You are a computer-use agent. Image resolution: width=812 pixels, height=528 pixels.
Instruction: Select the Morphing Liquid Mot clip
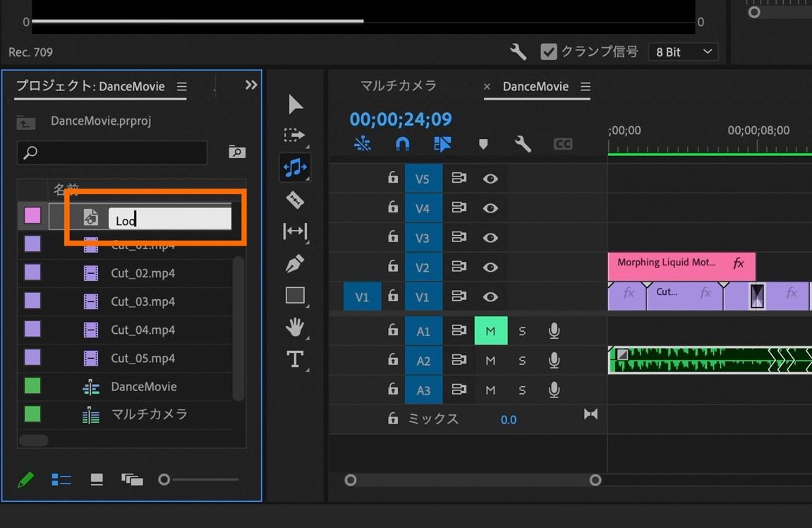point(681,266)
